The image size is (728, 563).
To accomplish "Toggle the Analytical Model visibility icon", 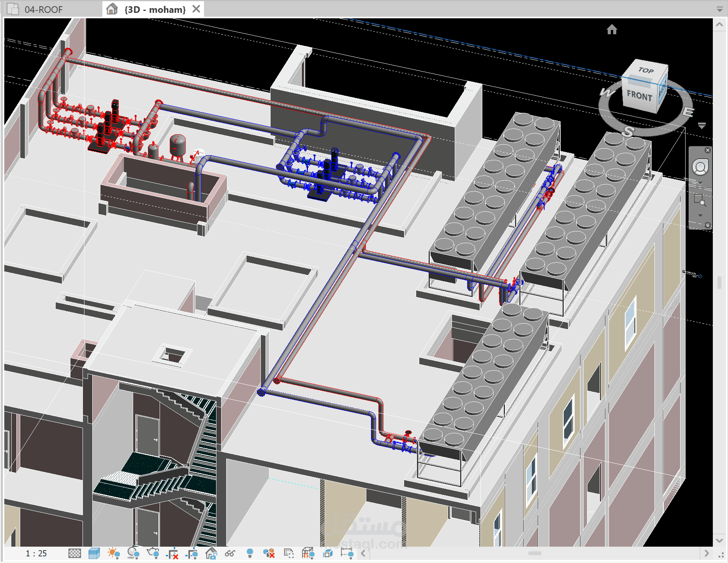I will coord(308,553).
